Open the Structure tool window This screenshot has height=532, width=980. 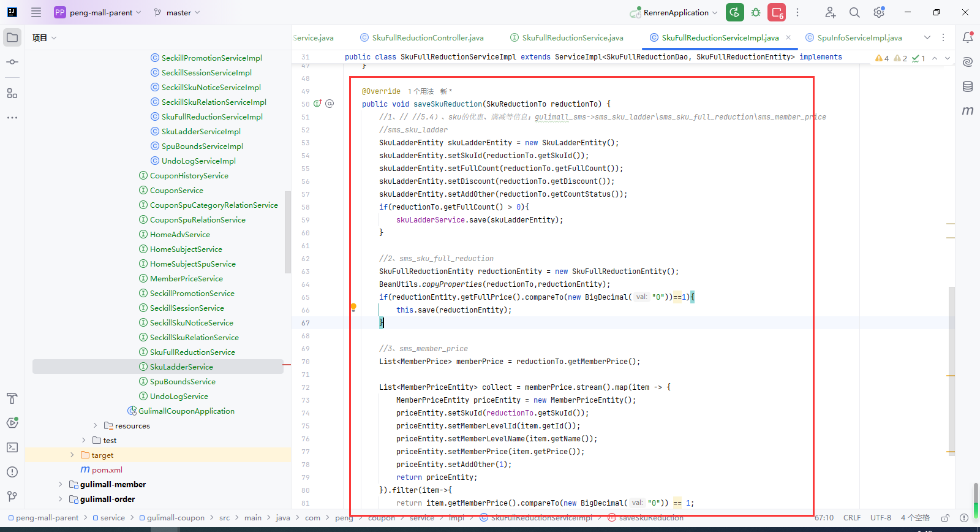pos(12,93)
